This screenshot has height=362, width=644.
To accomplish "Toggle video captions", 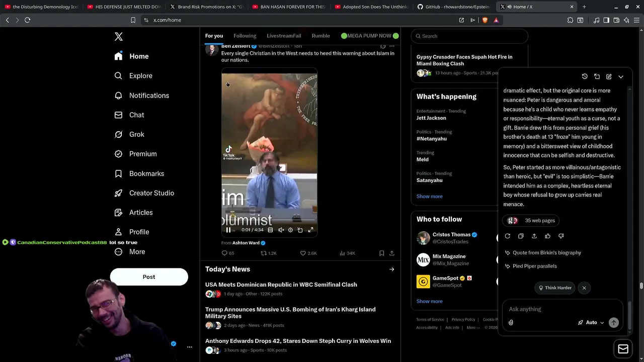I will [x=270, y=230].
